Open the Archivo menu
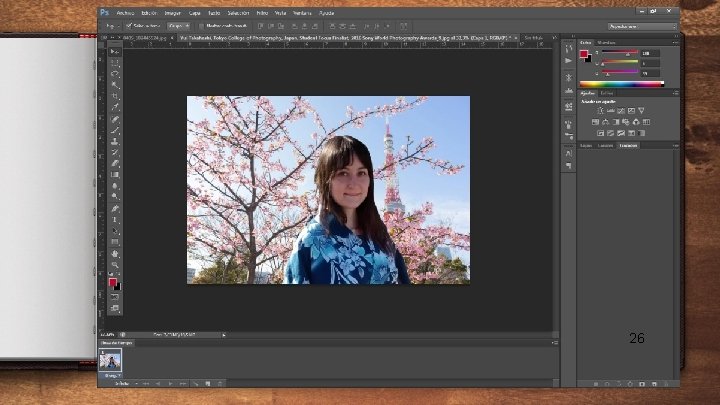Screen dimensions: 720x405 (x=125, y=13)
